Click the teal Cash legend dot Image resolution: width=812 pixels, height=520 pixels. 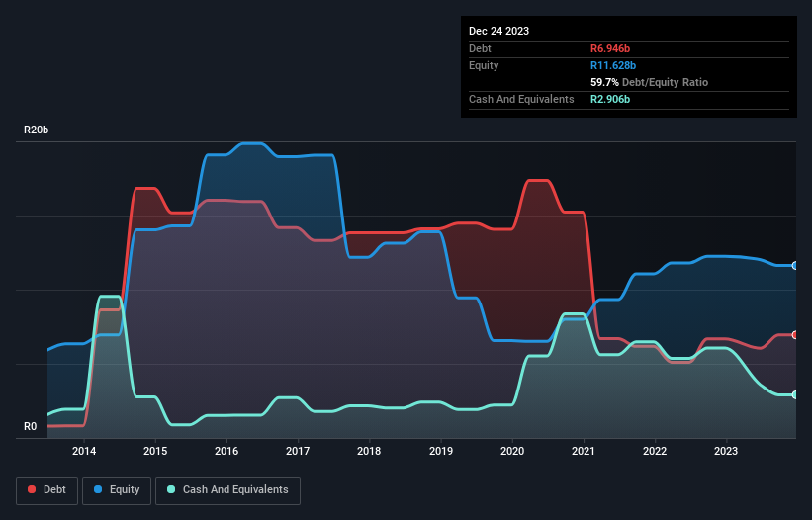point(171,489)
